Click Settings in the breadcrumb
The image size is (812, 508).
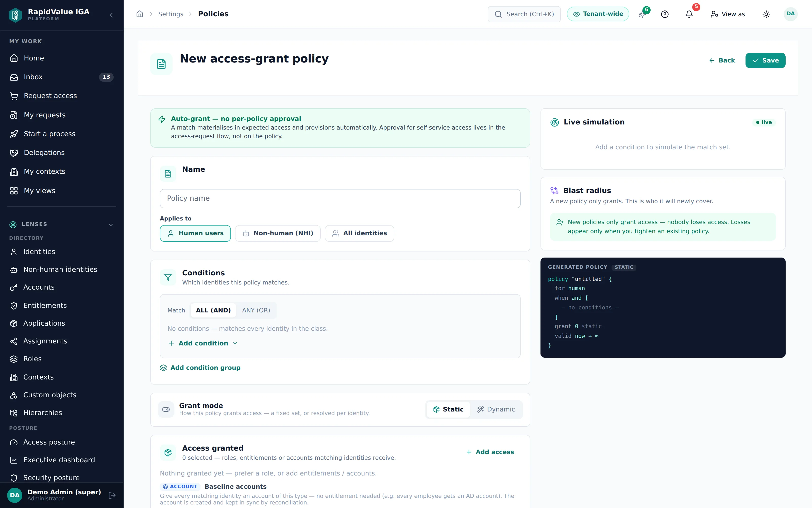pos(171,14)
